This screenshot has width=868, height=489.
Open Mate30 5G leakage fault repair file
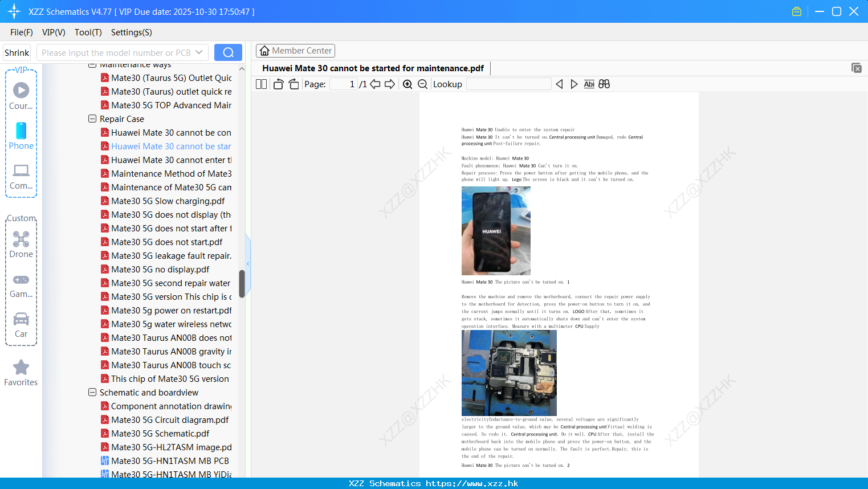(166, 256)
